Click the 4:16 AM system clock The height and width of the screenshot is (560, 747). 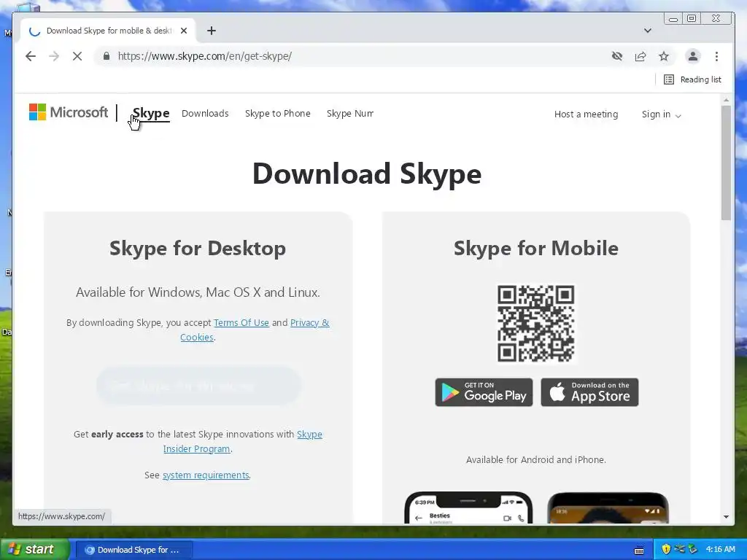(720, 549)
